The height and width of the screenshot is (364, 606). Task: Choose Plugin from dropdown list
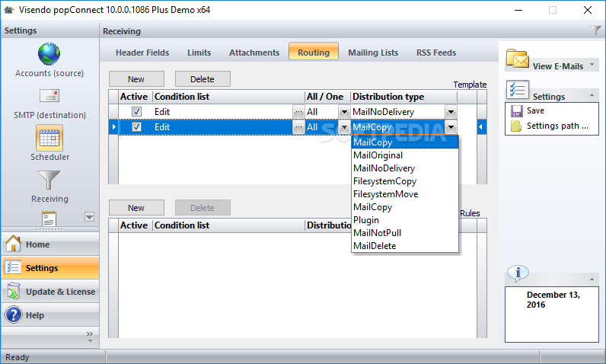(x=405, y=220)
